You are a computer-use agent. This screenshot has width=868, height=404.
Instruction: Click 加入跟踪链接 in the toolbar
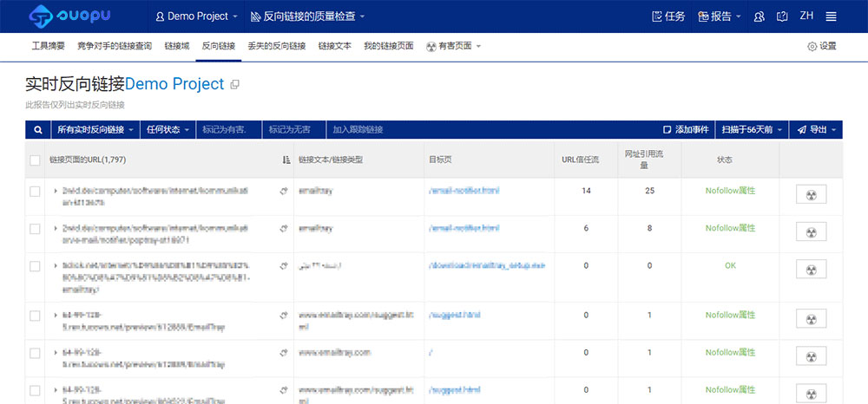point(358,130)
